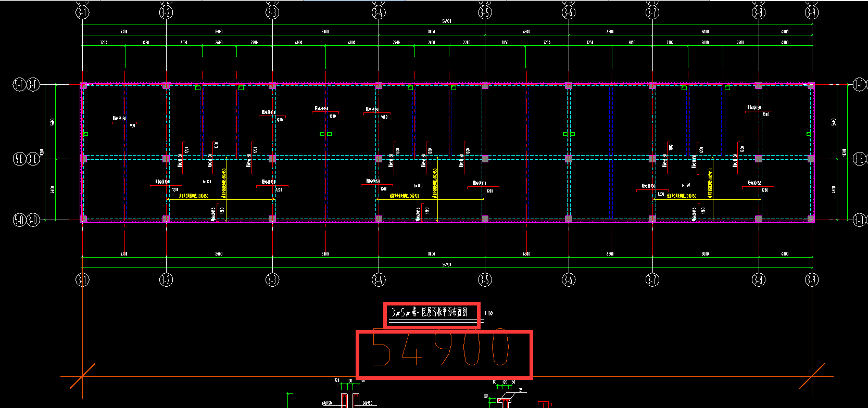Screen dimensions: 868x408
Task: Click the large orange 54900 text
Action: tap(441, 348)
